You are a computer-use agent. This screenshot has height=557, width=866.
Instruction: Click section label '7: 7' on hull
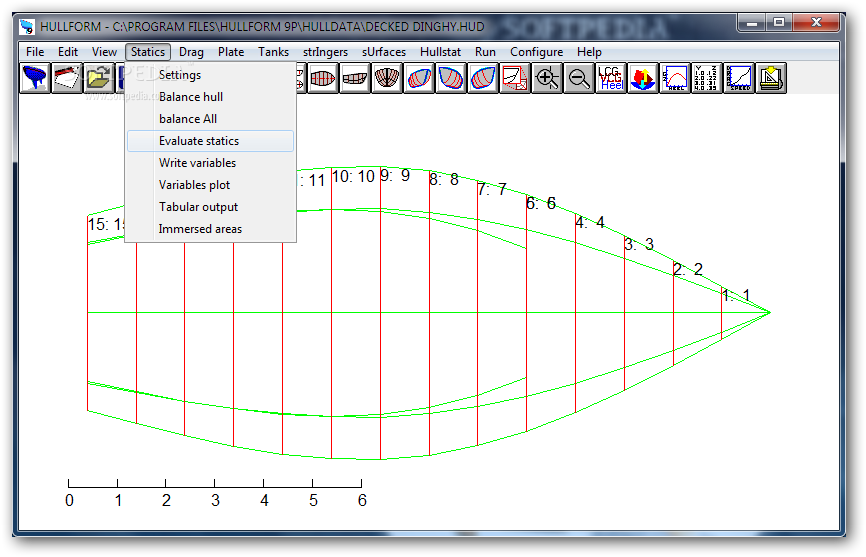(492, 189)
